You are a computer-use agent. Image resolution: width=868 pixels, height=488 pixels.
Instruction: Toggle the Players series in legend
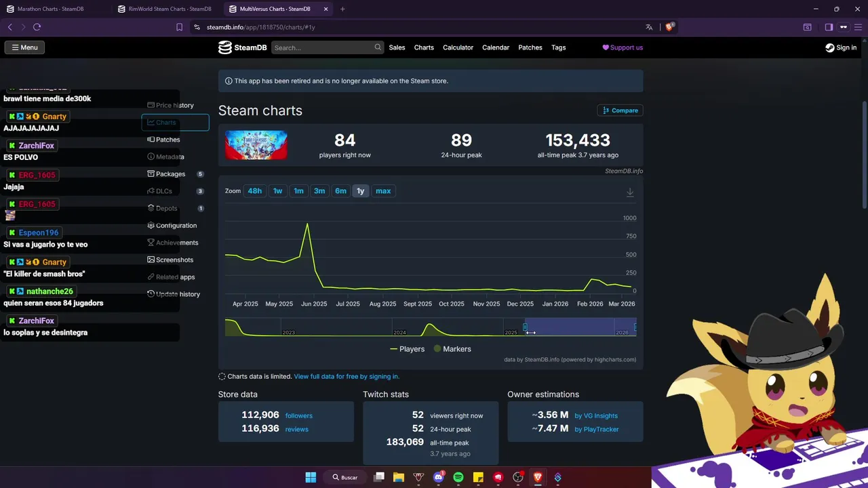(x=407, y=349)
